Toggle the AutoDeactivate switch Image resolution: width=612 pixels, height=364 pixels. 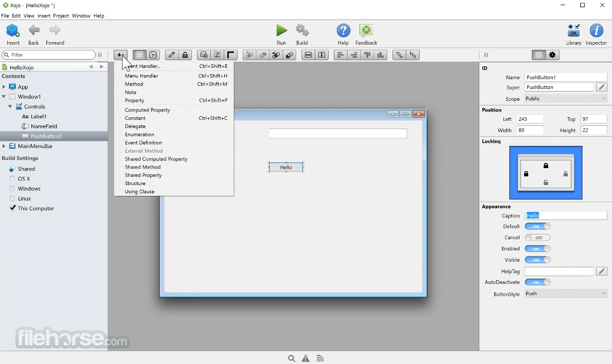point(538,282)
